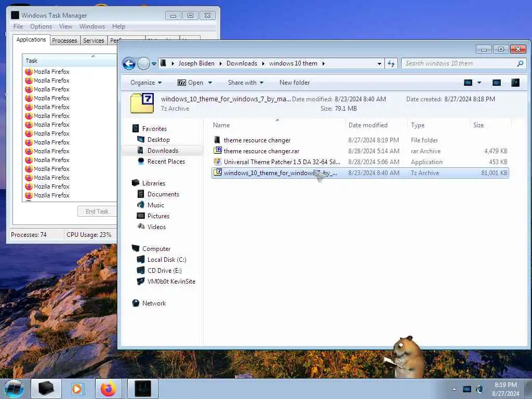Expand the arrow after Downloads in path
532x399 pixels.
[263, 63]
